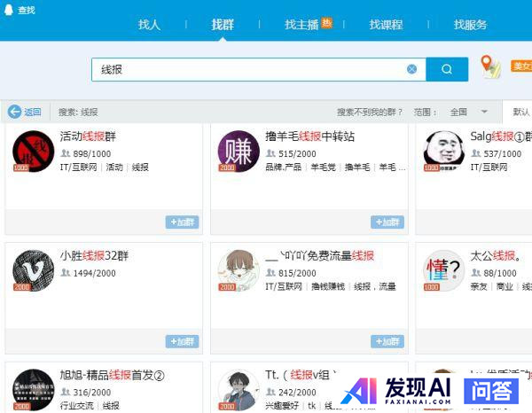This screenshot has height=413, width=532.
Task: Click the orange 美女 tag
Action: coord(521,66)
